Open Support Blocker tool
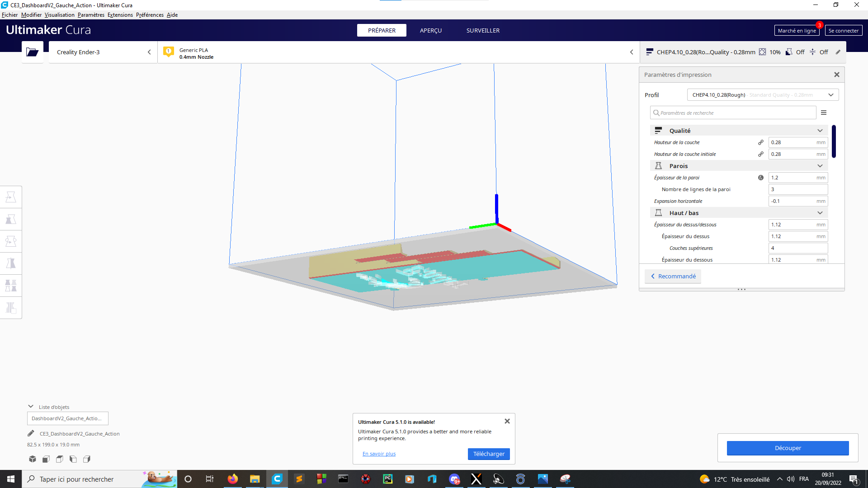The height and width of the screenshot is (488, 868). pos(11,308)
